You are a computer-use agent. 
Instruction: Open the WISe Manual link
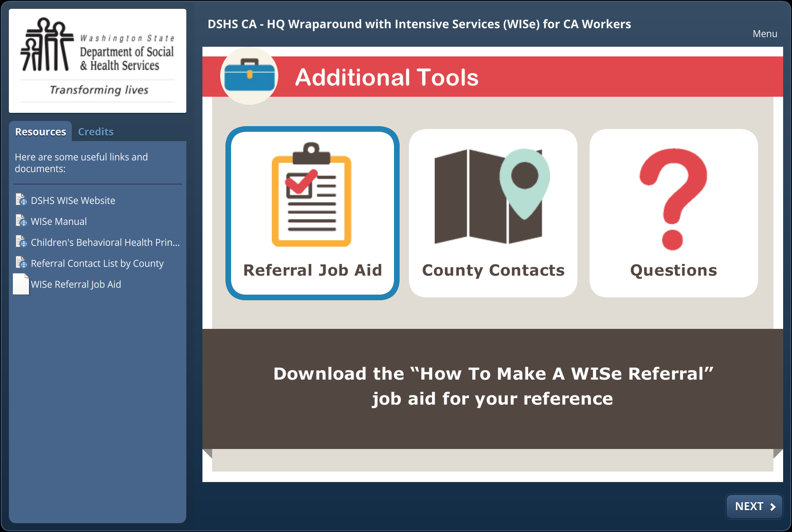tap(59, 221)
